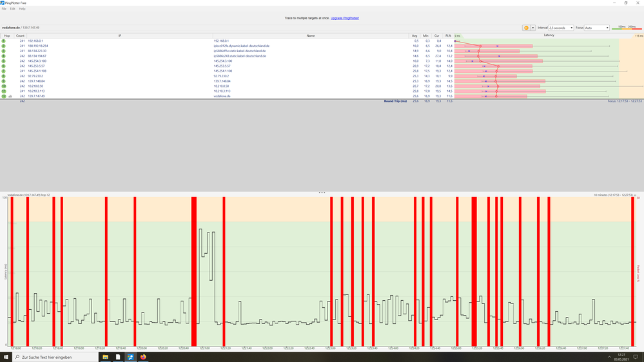Click the Name column header
The image size is (644, 362).
coord(311,35)
